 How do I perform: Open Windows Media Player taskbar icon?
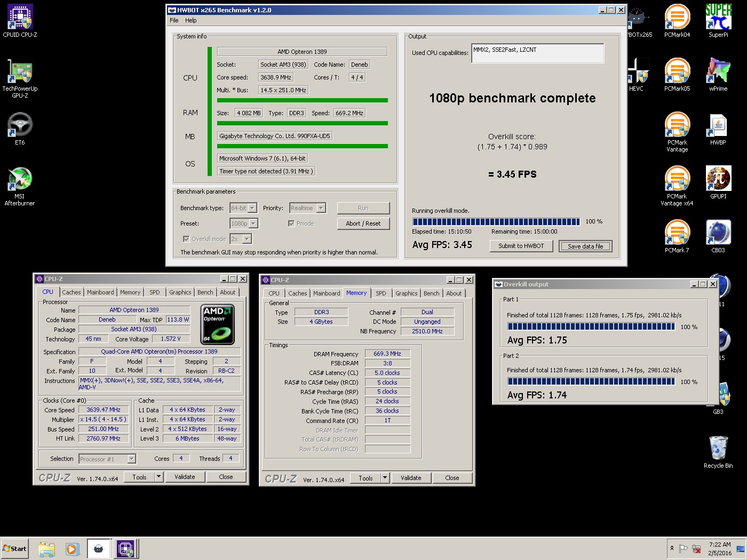(x=73, y=549)
